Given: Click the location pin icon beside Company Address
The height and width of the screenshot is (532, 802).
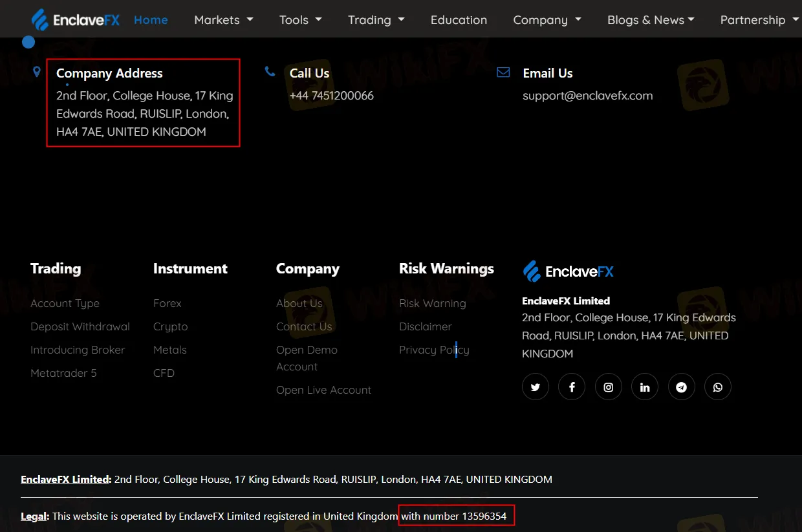Looking at the screenshot, I should (37, 71).
